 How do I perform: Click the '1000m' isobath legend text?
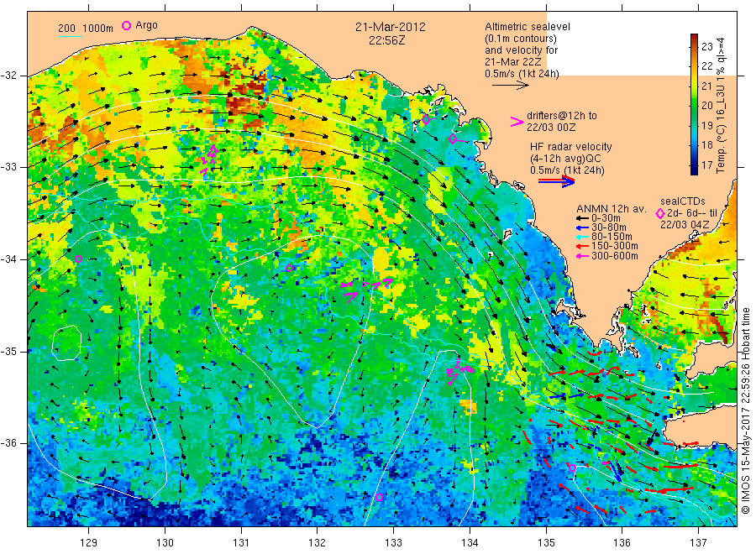98,29
